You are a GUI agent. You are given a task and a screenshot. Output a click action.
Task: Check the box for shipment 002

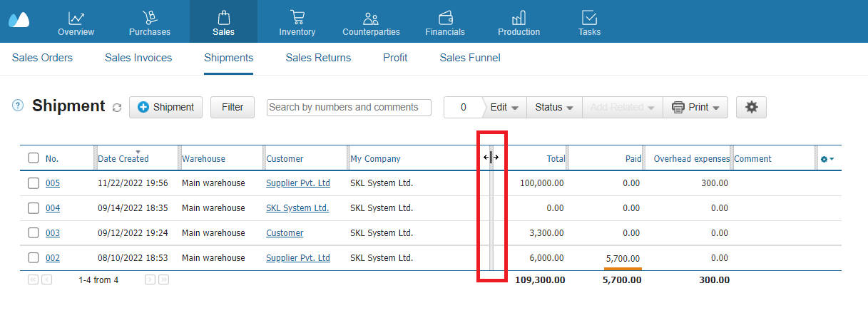[34, 258]
